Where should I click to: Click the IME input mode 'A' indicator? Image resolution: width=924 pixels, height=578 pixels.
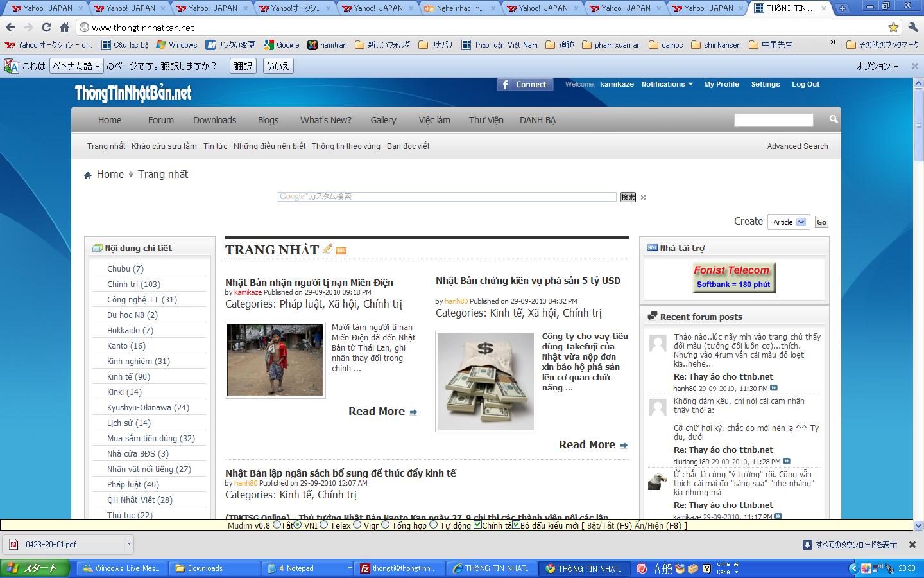(x=658, y=568)
